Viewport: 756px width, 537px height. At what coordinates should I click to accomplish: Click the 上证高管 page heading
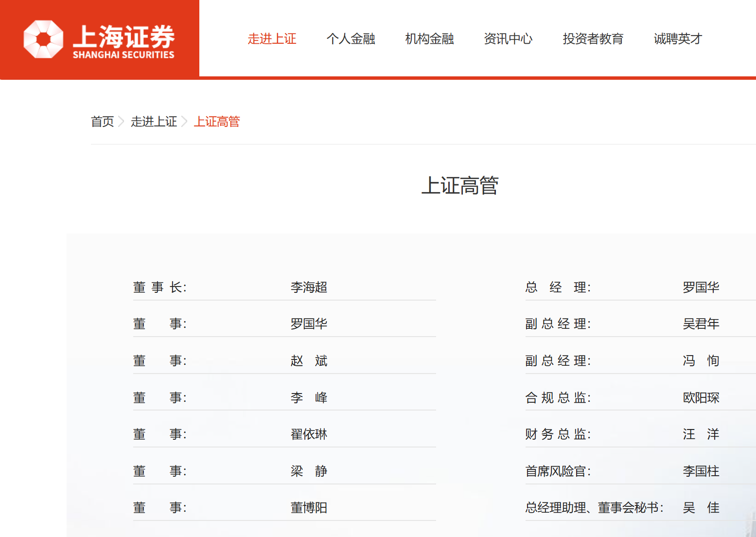[459, 186]
